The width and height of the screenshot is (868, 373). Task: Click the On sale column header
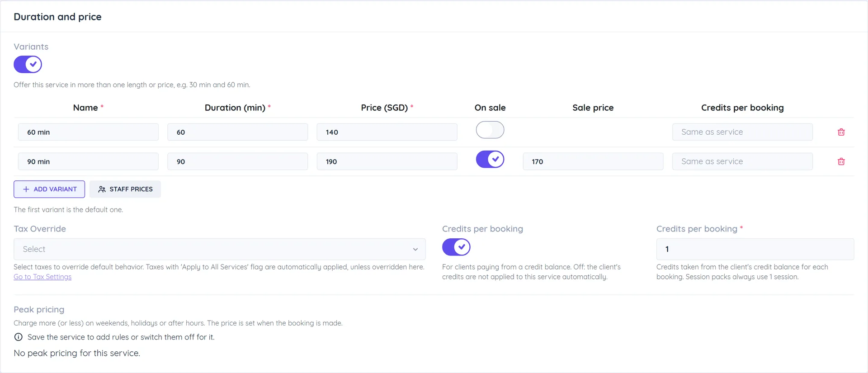tap(490, 108)
